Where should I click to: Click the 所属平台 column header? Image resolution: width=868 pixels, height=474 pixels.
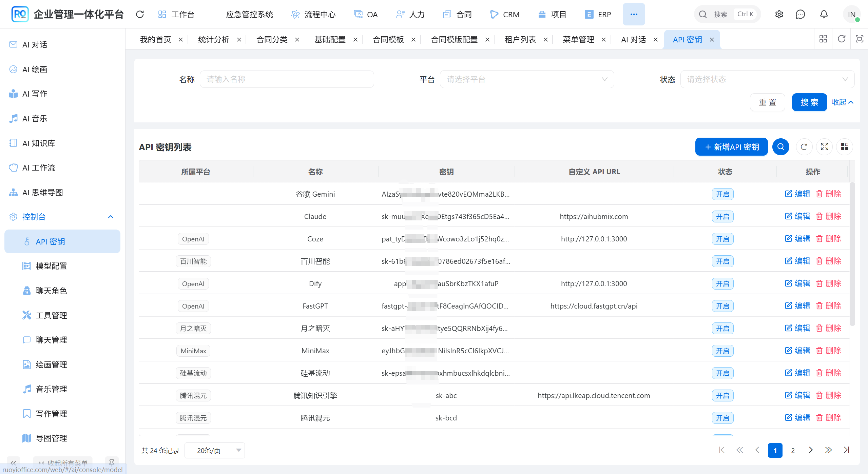pos(196,172)
